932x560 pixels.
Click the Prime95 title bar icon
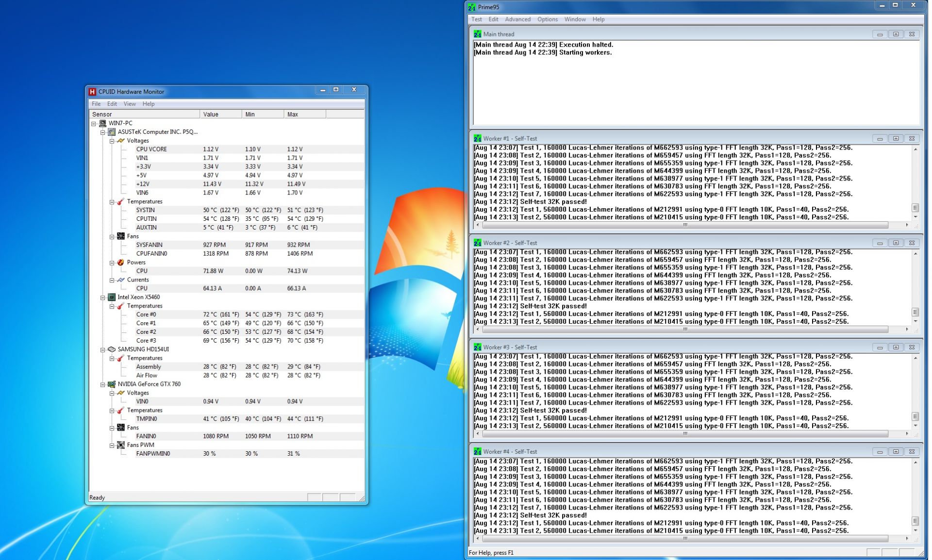[472, 7]
